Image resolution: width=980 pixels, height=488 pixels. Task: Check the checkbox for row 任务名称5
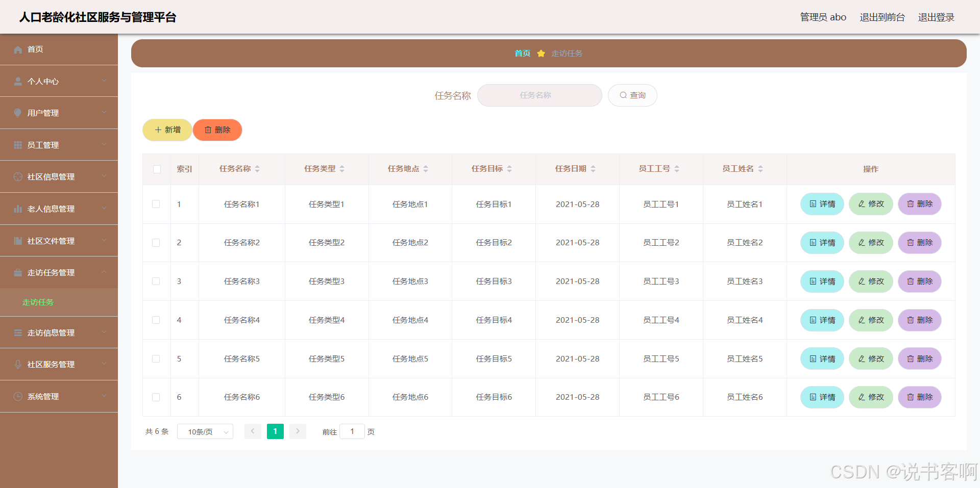156,359
